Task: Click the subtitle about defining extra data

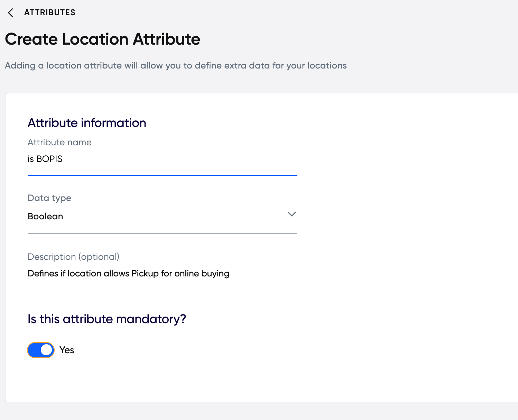Action: [x=176, y=66]
